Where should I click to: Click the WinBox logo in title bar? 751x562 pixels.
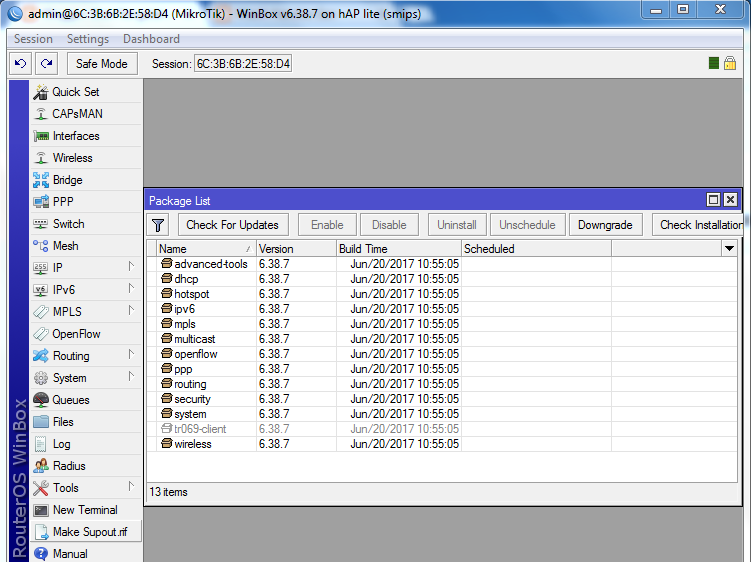click(14, 13)
